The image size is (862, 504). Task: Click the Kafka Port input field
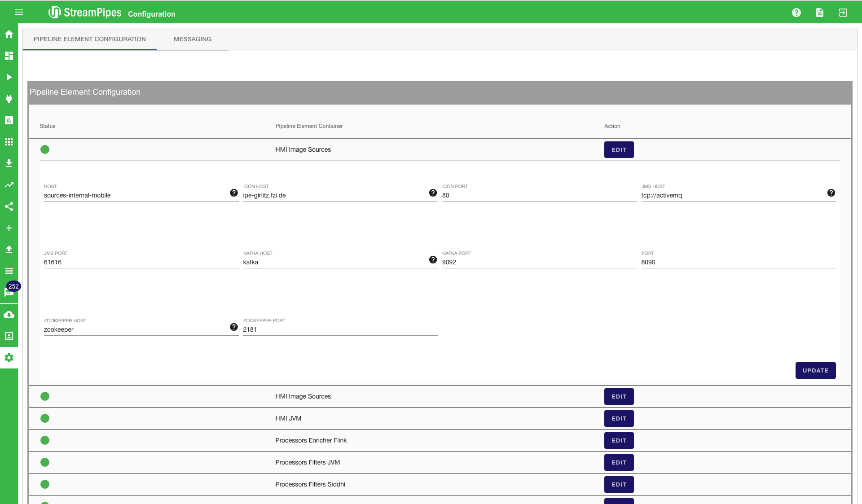point(539,263)
